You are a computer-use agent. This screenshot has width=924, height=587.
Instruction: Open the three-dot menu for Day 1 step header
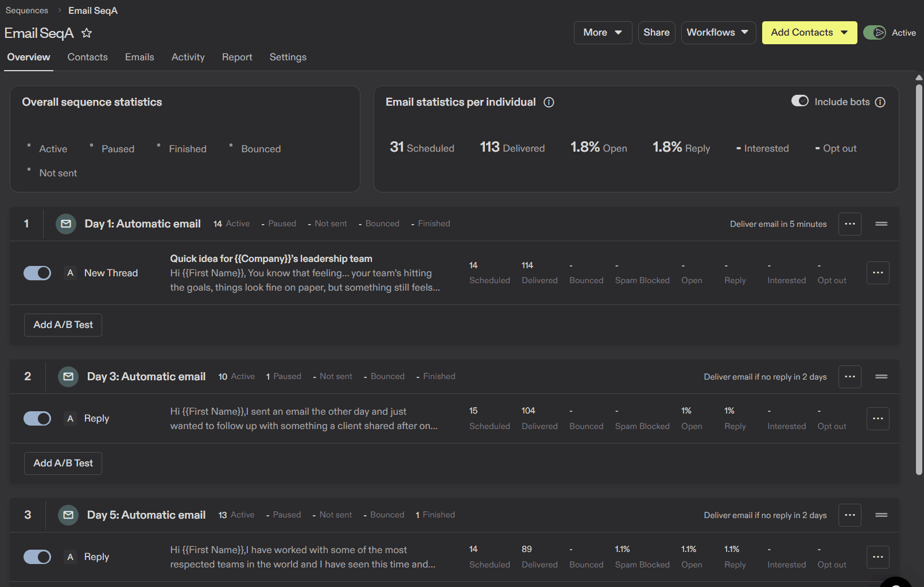coord(850,224)
